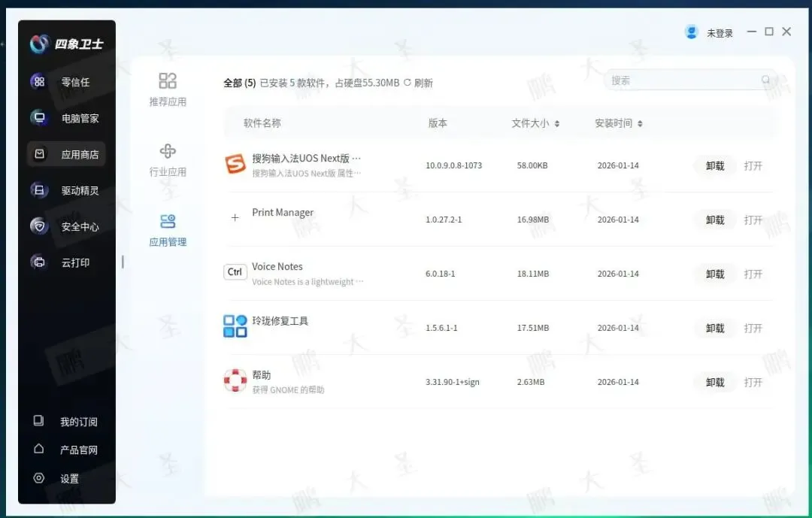Focus the 搜索 search field

tap(689, 80)
